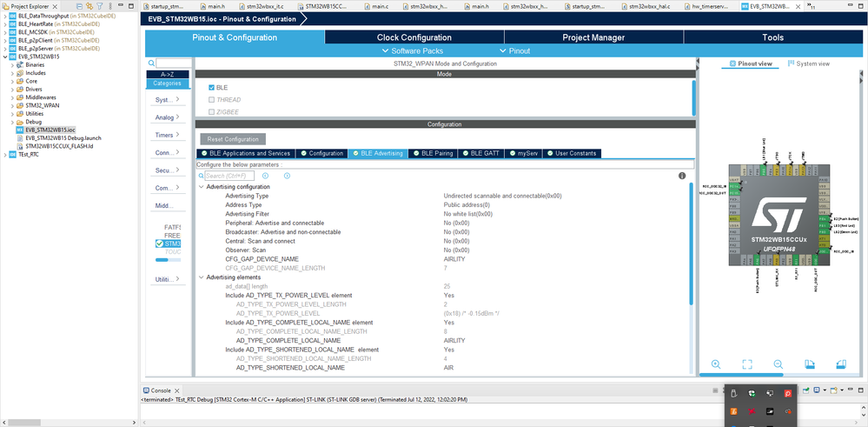Image resolution: width=868 pixels, height=427 pixels.
Task: Check the THREAD mode checkbox
Action: (x=211, y=100)
